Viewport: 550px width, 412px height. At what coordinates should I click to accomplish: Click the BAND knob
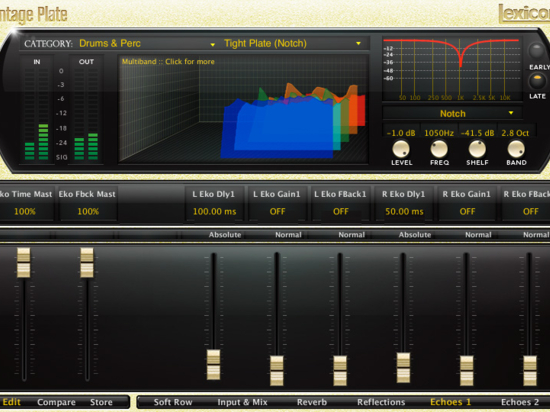(x=516, y=149)
